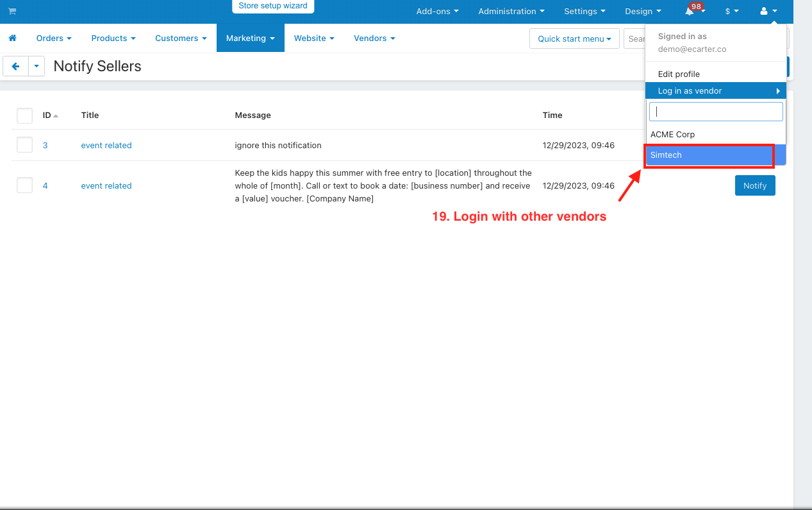Select all notifications with header checkbox
The image size is (812, 510).
point(24,115)
